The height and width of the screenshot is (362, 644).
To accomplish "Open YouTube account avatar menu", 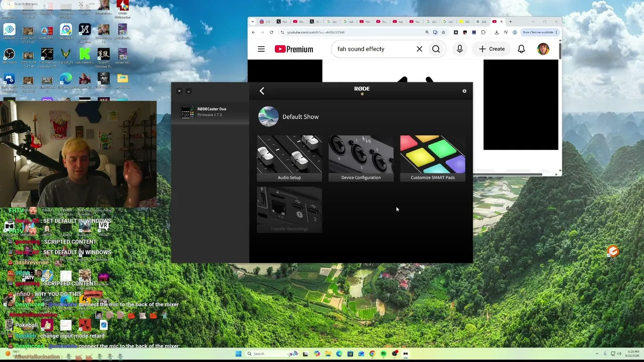I will coord(543,49).
